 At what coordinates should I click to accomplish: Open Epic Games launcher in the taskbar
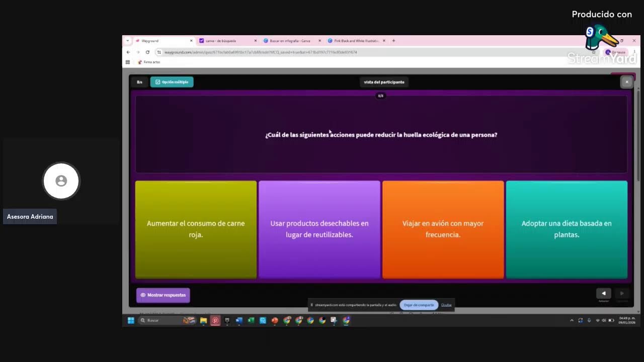click(227, 320)
